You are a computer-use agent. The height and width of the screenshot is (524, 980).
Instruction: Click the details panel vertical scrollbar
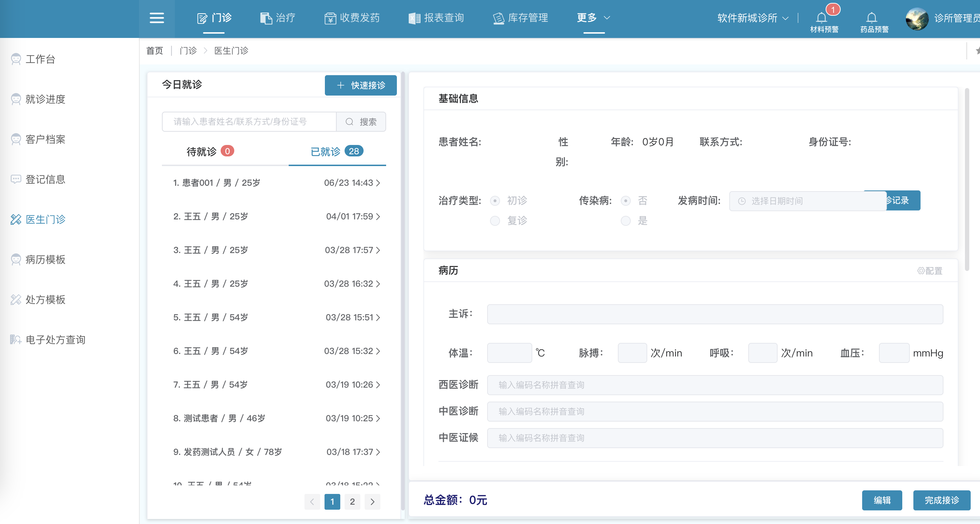[967, 179]
